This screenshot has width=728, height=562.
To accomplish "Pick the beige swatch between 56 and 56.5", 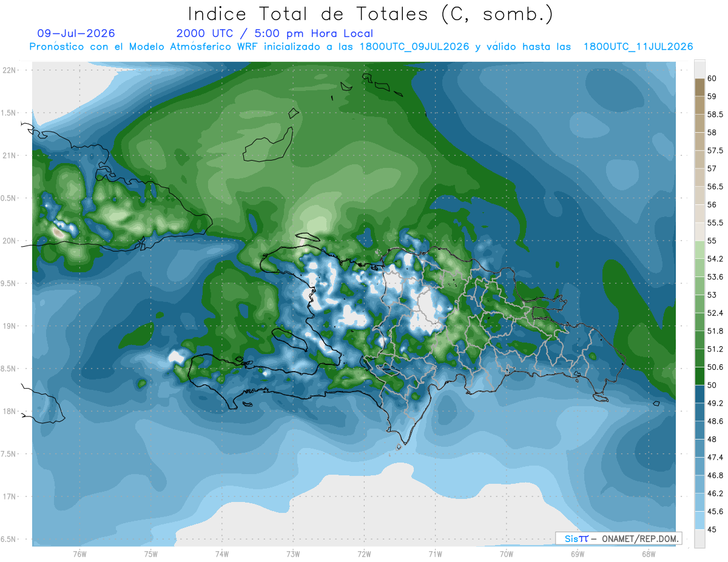I will [x=699, y=196].
